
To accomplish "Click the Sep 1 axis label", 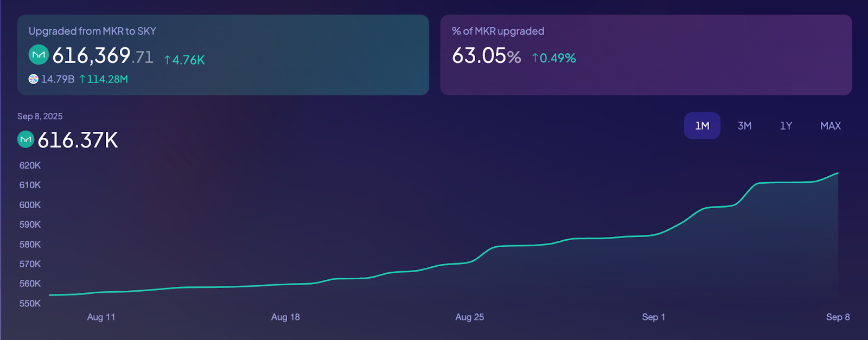I will click(x=653, y=317).
